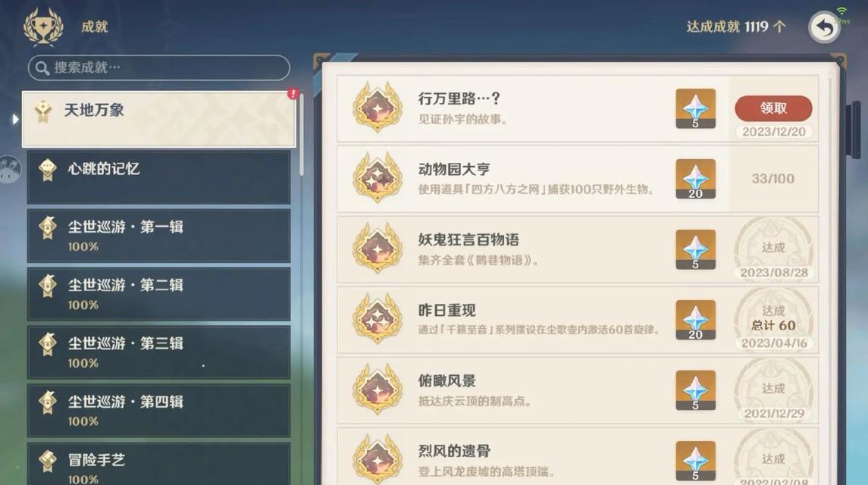Click the 俯瞰风景 achievement medal icon
This screenshot has height=485, width=868.
[378, 390]
